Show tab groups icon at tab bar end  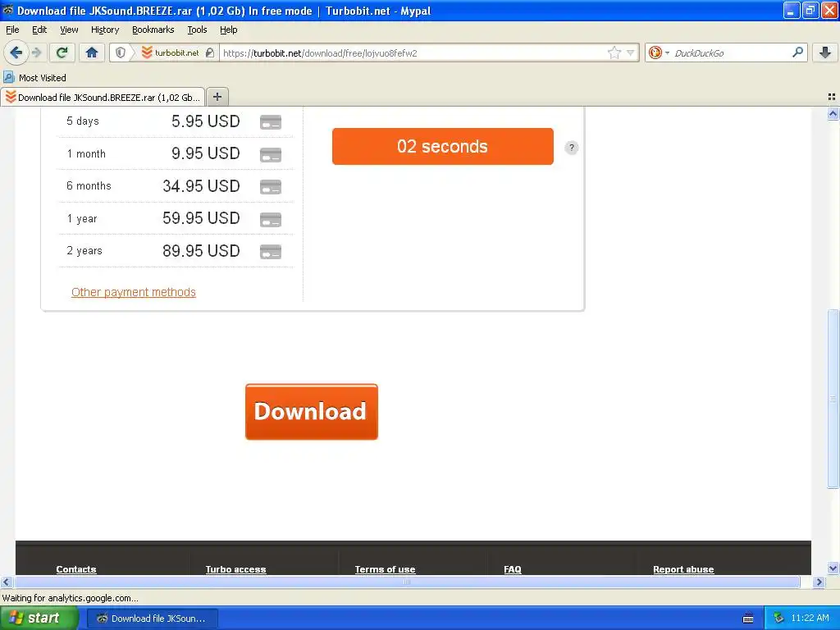pyautogui.click(x=832, y=97)
